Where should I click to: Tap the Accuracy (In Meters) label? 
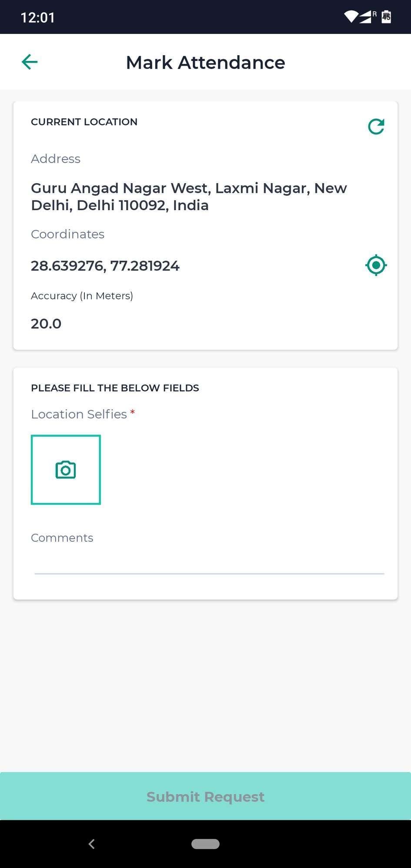[82, 296]
